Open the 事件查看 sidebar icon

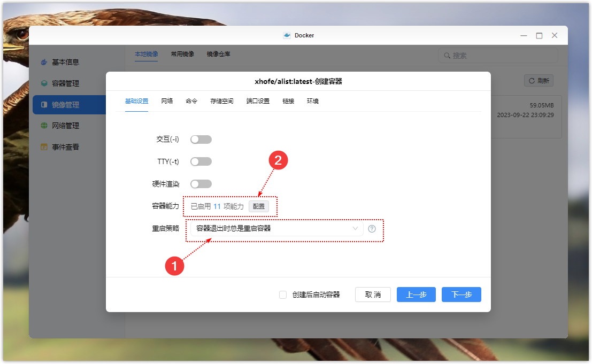point(44,147)
